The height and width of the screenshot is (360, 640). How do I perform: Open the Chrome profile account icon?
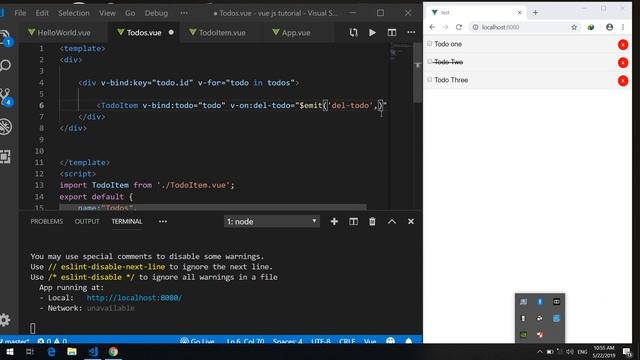(609, 27)
